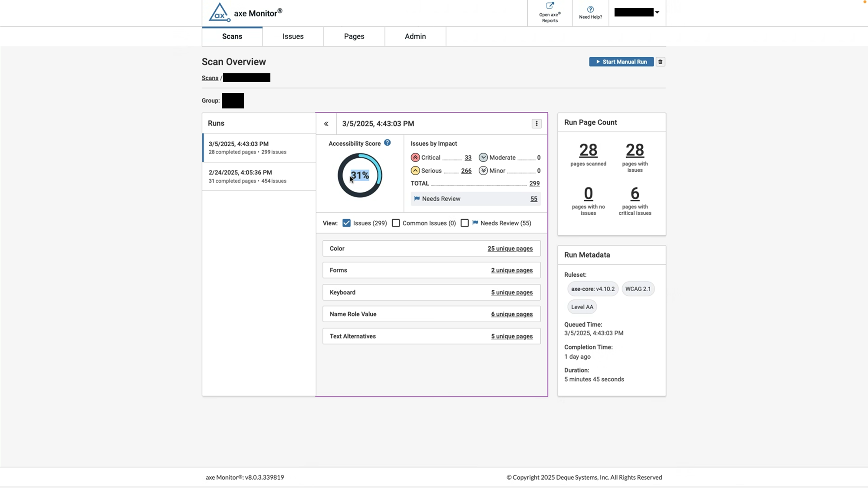
Task: Open Serious issues count 266
Action: point(466,170)
